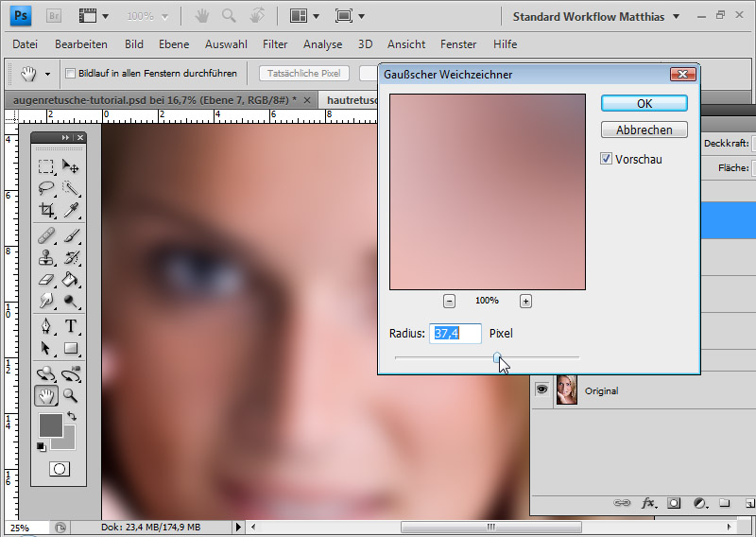The height and width of the screenshot is (537, 756).
Task: Select the Paint Bucket tool
Action: pyautogui.click(x=70, y=279)
